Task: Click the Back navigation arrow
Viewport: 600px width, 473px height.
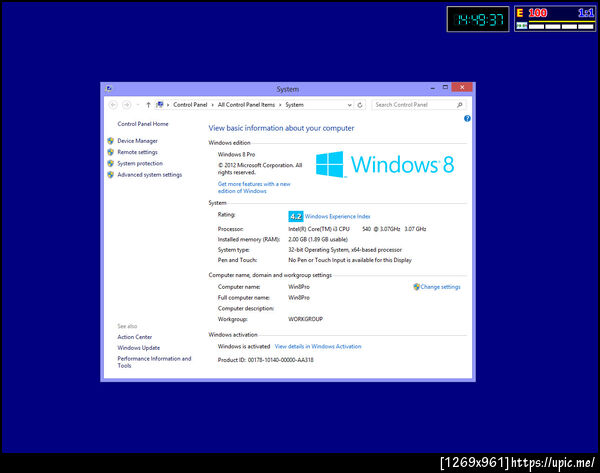Action: (113, 104)
